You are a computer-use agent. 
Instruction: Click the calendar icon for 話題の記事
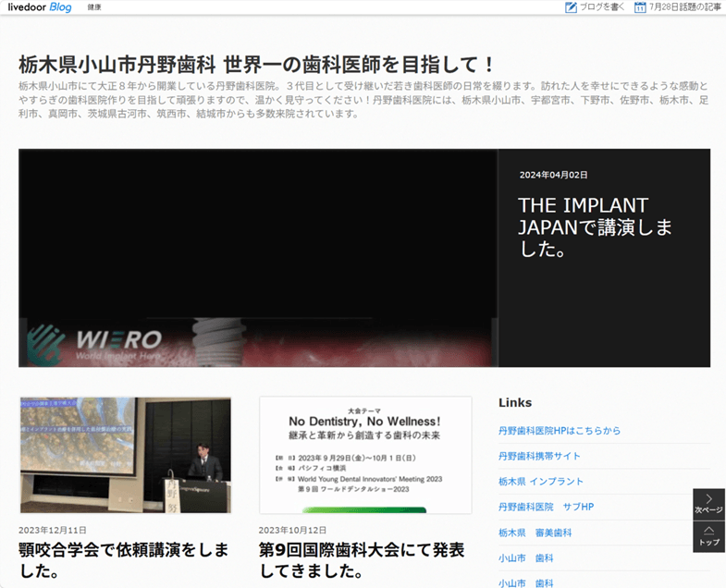(640, 7)
